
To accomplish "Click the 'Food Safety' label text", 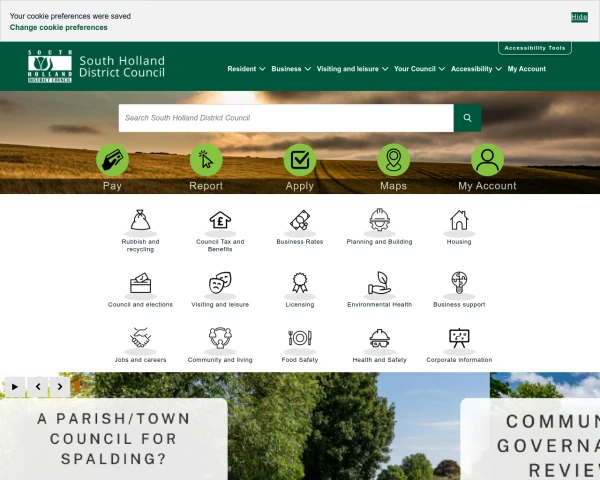I will click(x=300, y=360).
